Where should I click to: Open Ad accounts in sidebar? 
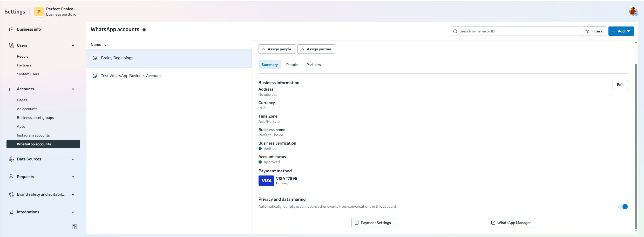tap(27, 109)
